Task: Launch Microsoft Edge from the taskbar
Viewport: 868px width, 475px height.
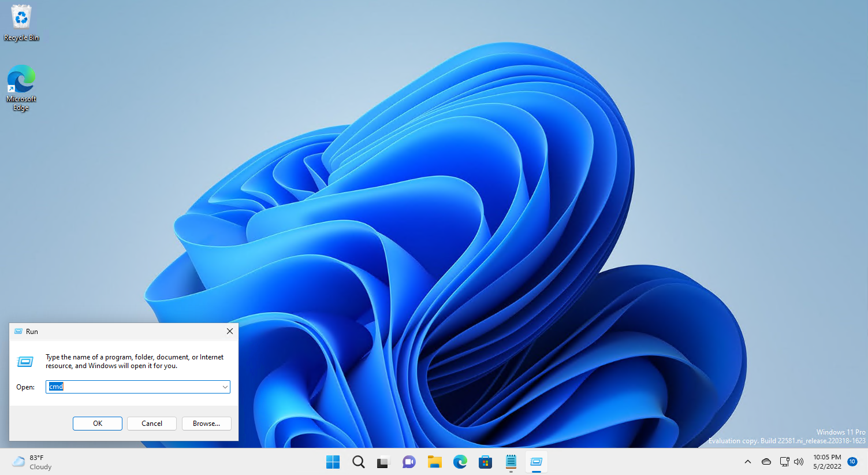Action: (x=460, y=462)
